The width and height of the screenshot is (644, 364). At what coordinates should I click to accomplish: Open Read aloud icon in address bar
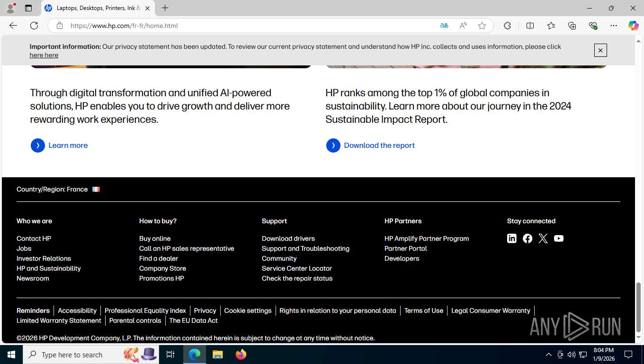pyautogui.click(x=463, y=26)
